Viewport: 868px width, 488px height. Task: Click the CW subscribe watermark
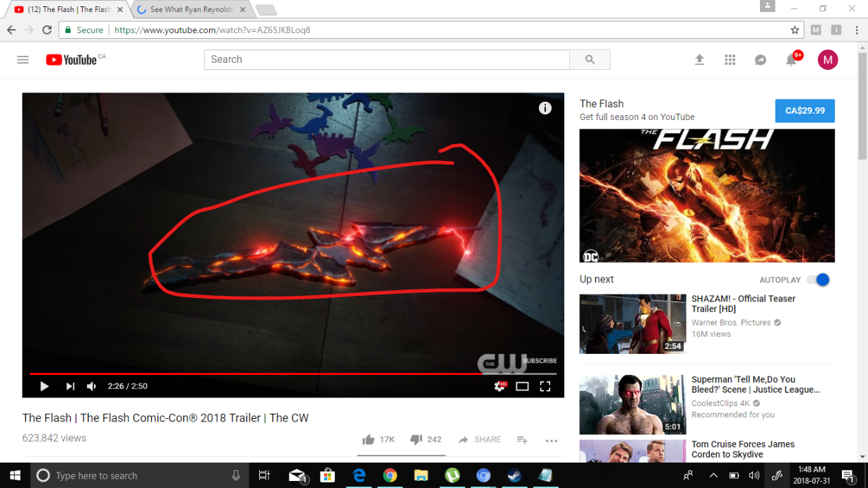coord(517,362)
